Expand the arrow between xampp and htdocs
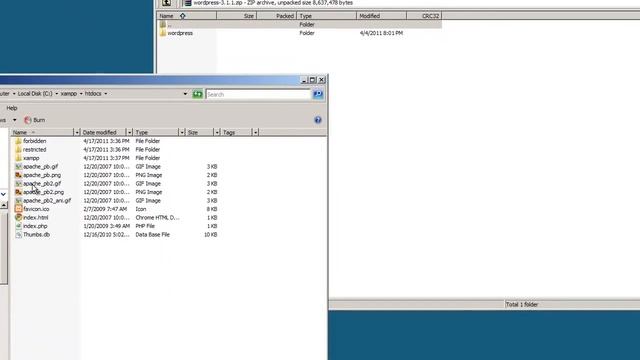Image resolution: width=640 pixels, height=360 pixels. click(81, 94)
